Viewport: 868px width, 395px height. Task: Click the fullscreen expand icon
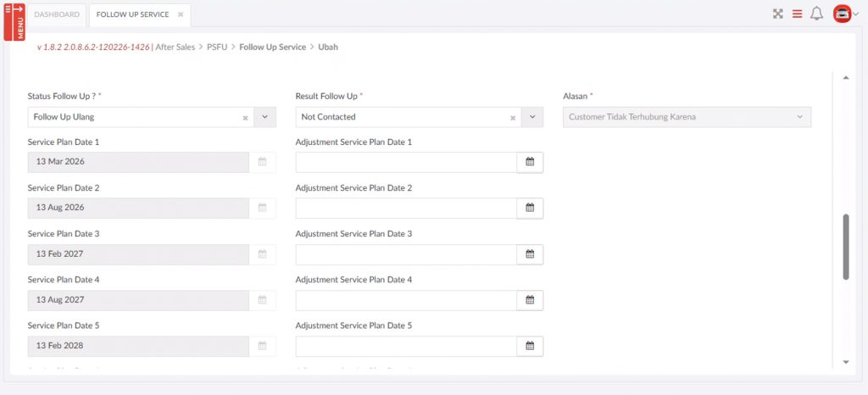point(777,14)
